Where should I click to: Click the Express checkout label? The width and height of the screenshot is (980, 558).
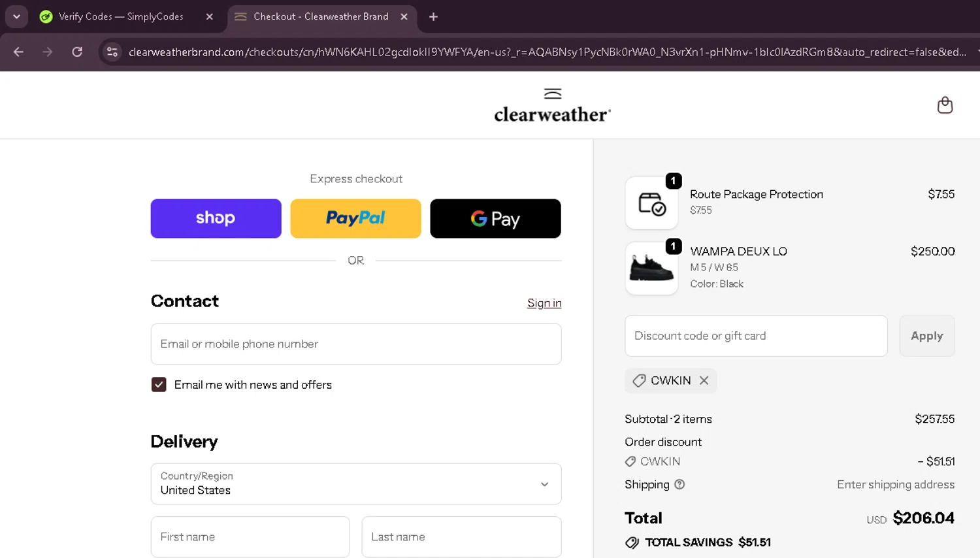(x=356, y=179)
